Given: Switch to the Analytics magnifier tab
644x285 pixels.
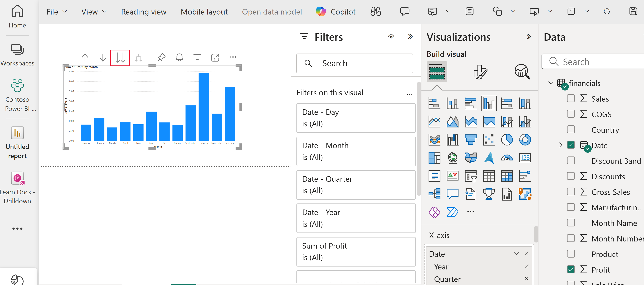Looking at the screenshot, I should click(522, 72).
